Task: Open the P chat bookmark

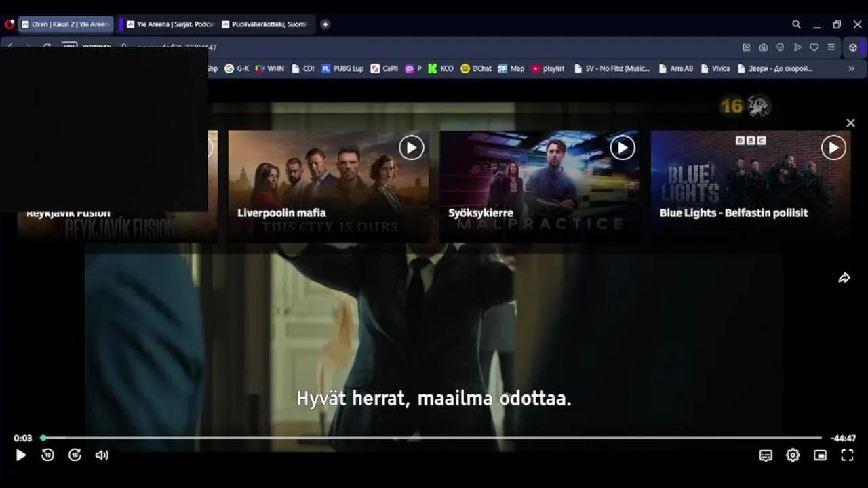Action: tap(413, 68)
